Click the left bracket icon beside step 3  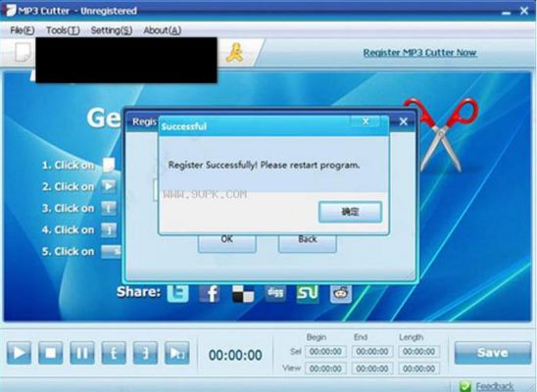(109, 208)
